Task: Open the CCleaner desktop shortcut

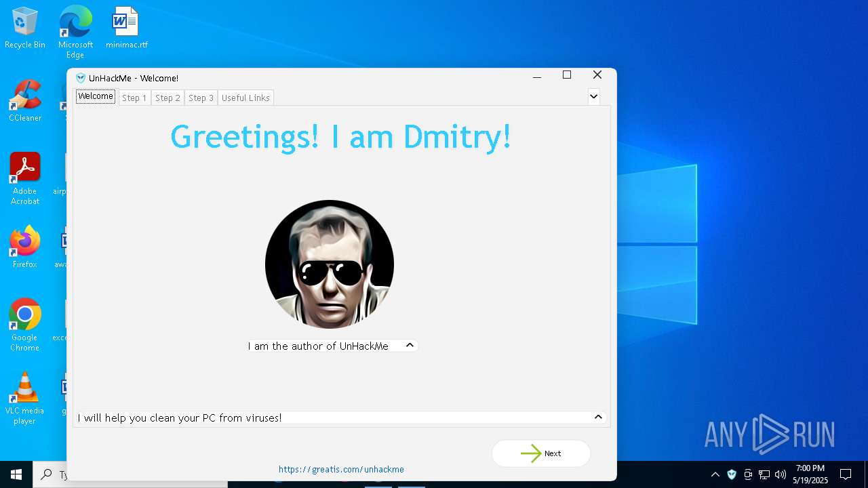Action: coord(25,102)
